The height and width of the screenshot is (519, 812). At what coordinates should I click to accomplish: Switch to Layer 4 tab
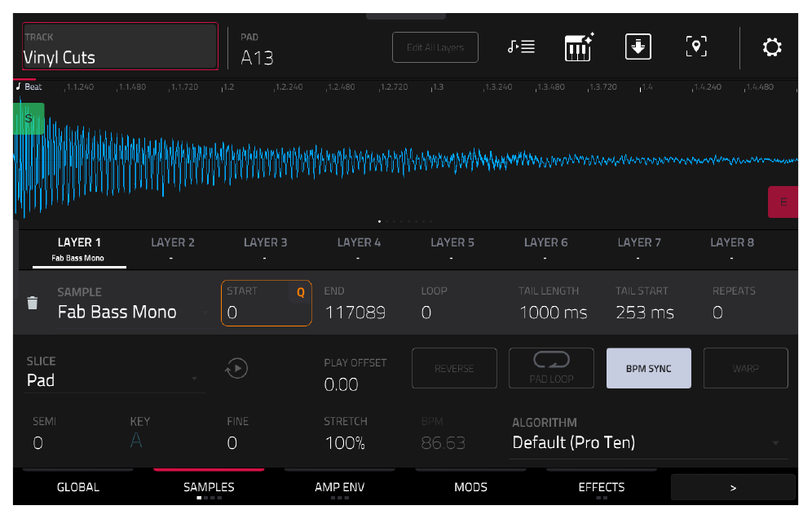359,250
